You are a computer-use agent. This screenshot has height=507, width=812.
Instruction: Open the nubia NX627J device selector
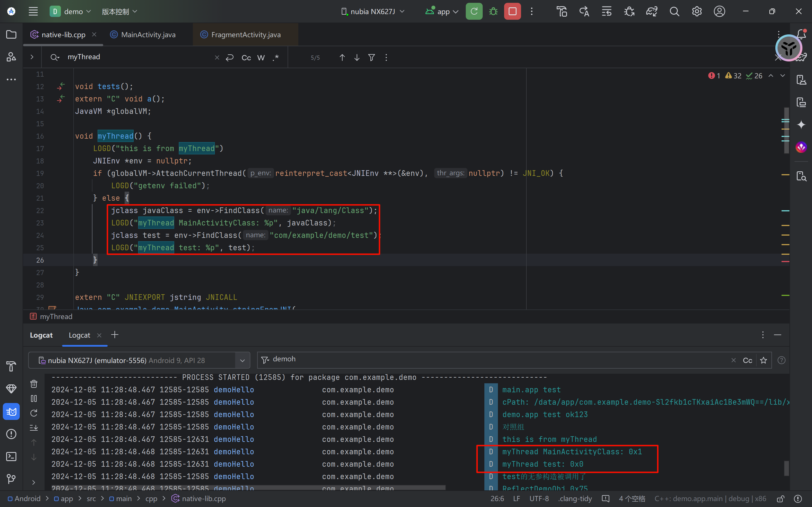373,11
